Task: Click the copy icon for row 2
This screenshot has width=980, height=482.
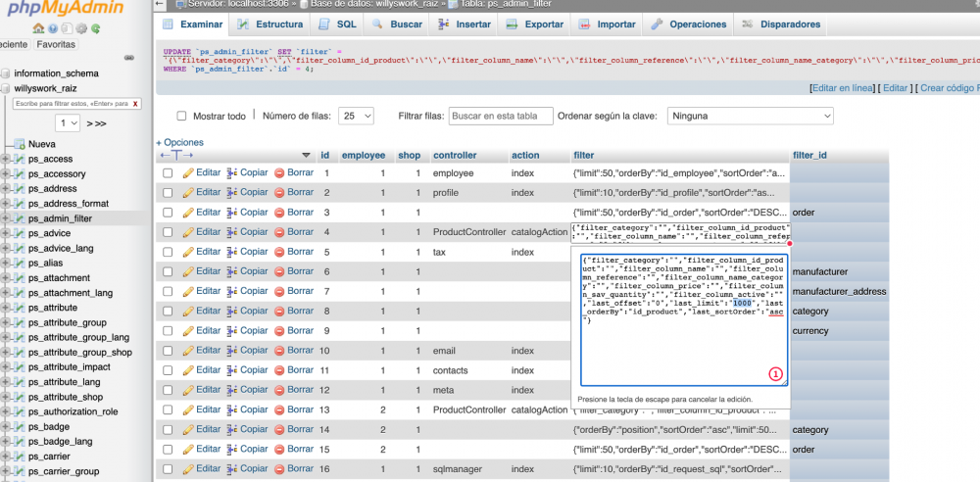Action: click(x=232, y=193)
